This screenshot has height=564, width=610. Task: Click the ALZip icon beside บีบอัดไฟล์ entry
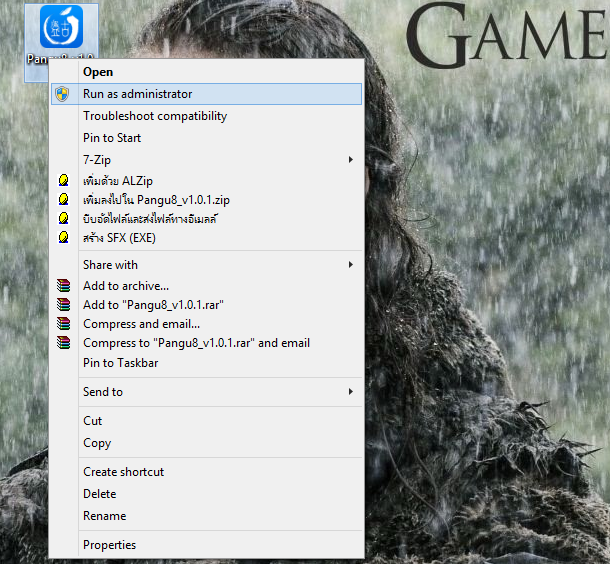[63, 219]
